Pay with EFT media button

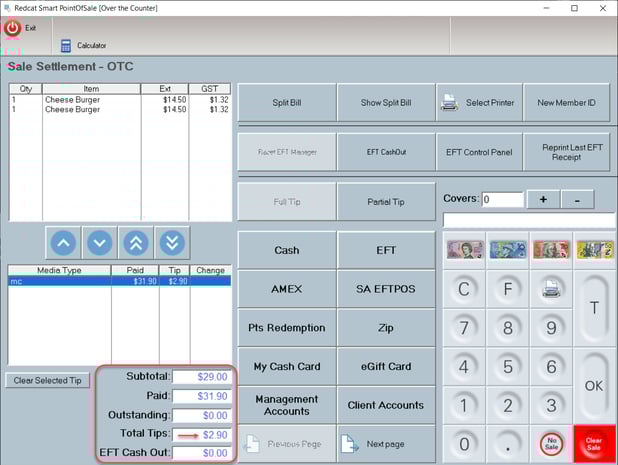pyautogui.click(x=386, y=250)
